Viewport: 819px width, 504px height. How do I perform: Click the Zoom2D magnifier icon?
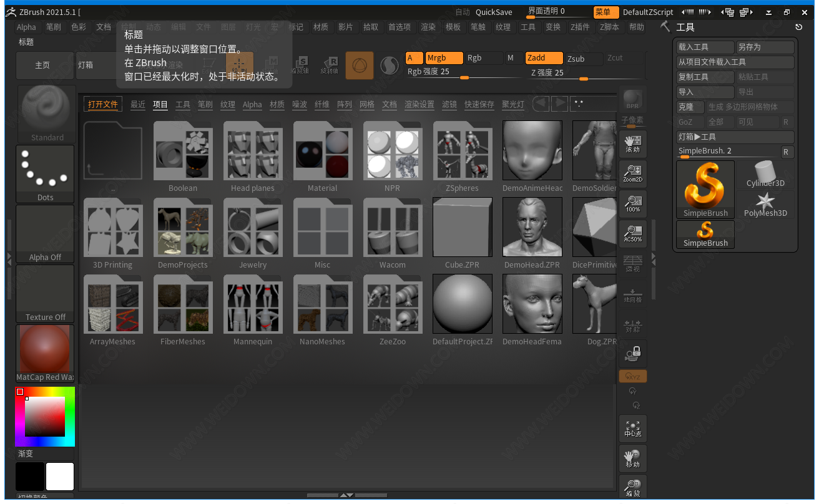tap(633, 173)
